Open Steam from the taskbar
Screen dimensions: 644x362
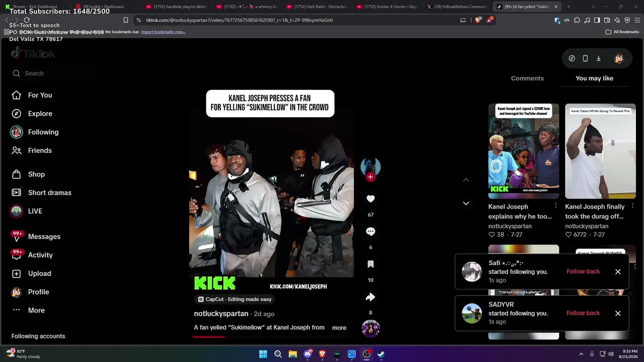(381, 354)
